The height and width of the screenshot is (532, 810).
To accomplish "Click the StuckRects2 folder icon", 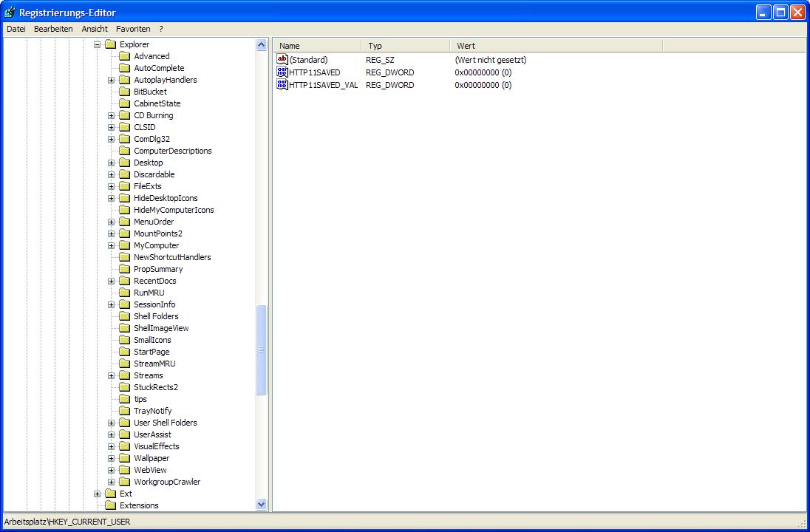I will [124, 387].
